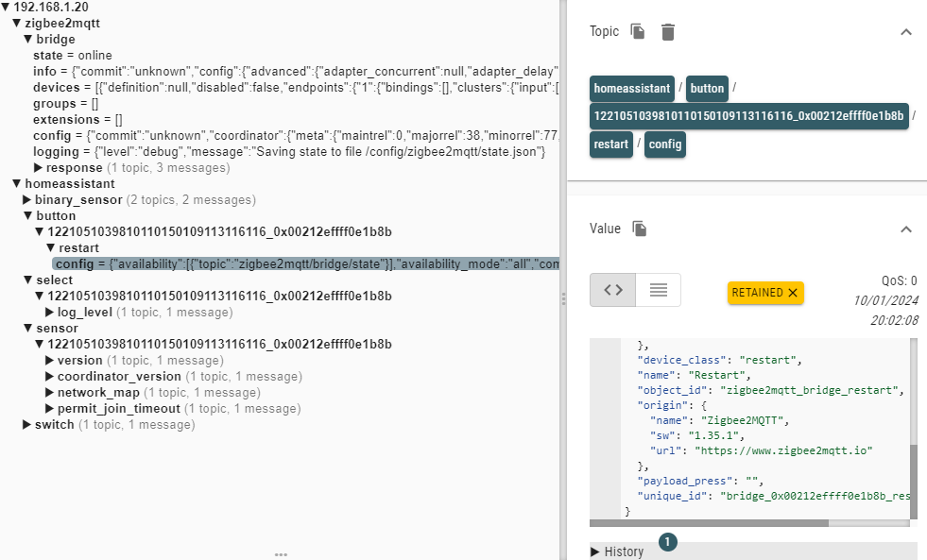The image size is (927, 560).
Task: Switch to raw code view toggle
Action: [613, 291]
